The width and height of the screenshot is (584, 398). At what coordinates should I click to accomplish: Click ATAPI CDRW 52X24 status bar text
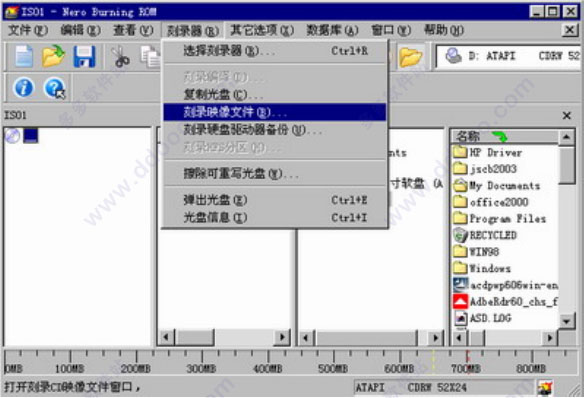pyautogui.click(x=411, y=388)
